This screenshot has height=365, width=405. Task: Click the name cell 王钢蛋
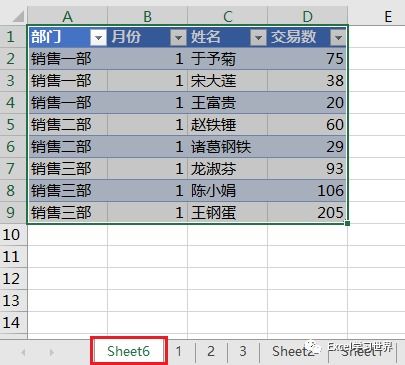point(227,213)
